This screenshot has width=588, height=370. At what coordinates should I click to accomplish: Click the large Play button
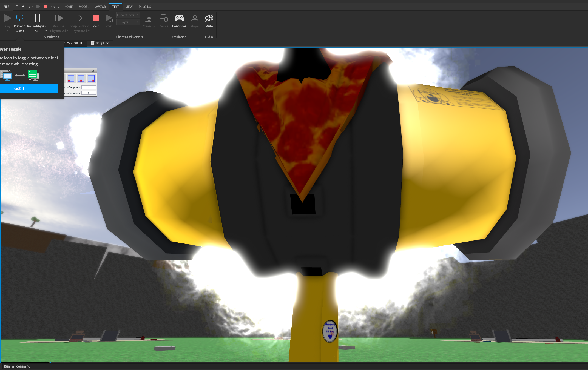point(7,18)
